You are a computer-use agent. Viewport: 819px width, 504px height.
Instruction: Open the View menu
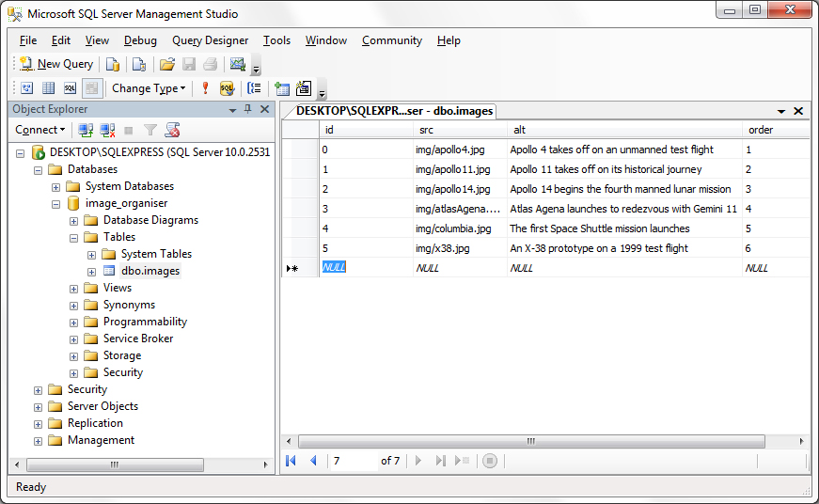pos(97,40)
